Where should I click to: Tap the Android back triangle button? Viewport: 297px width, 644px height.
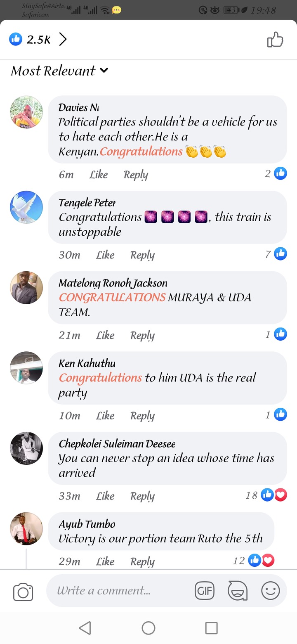(x=85, y=628)
